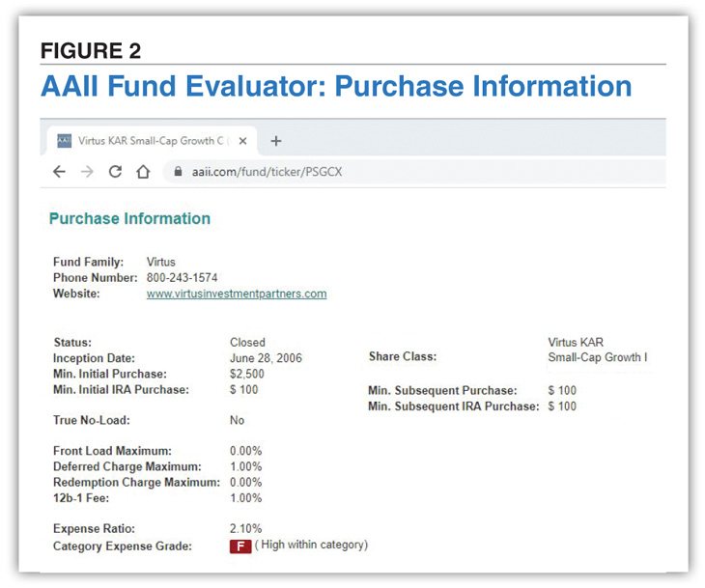Select phone number 800-243-1574
Viewport: 705px width, 588px height.
click(182, 278)
